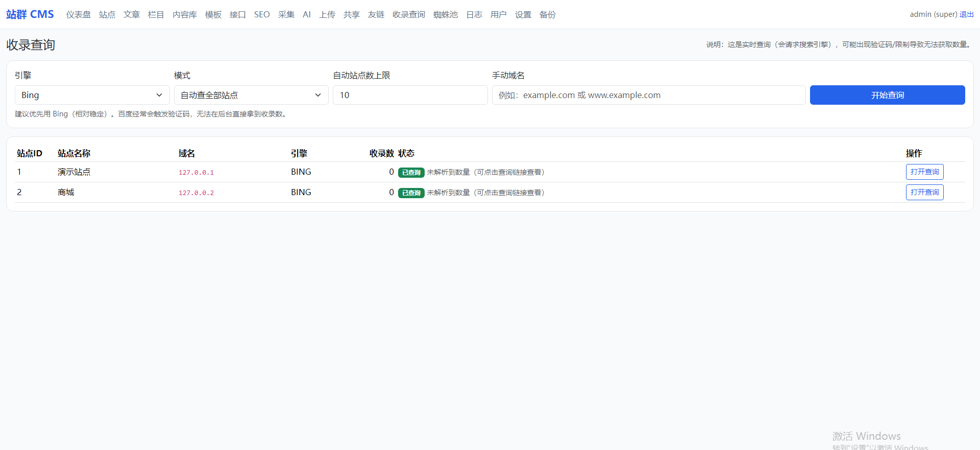Open the 仪表盘 menu item
980x450 pixels.
tap(79, 15)
